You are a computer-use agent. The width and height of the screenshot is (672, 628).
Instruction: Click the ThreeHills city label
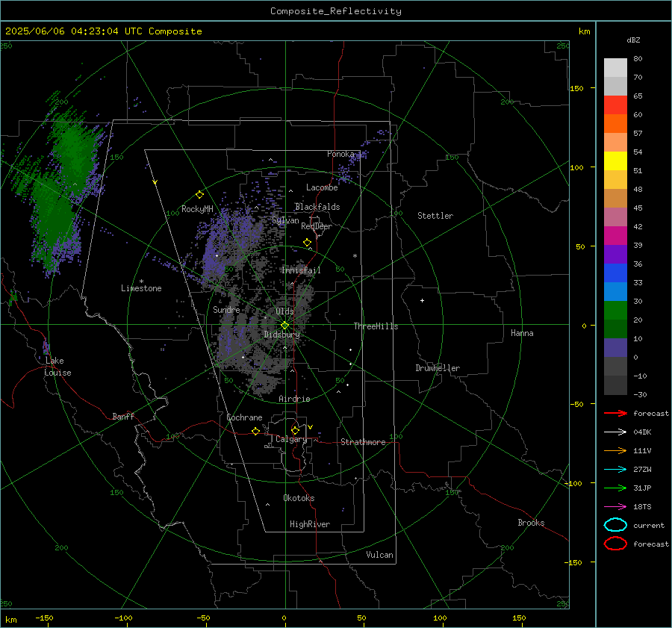(376, 326)
